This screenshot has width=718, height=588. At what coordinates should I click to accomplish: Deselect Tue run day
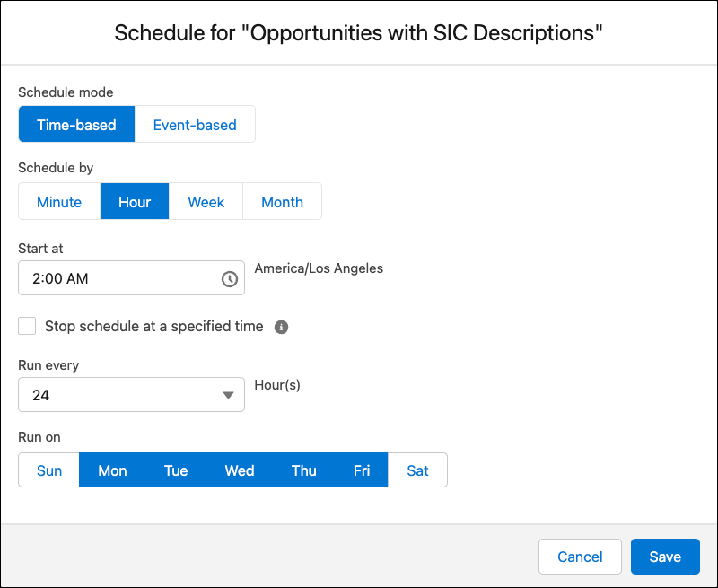tap(176, 470)
